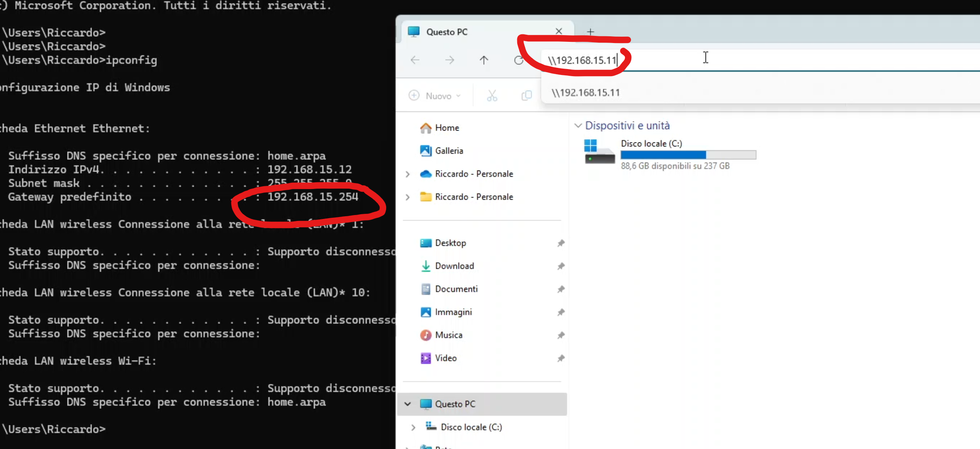This screenshot has width=980, height=449.
Task: Unpin Immagini using its pin icon
Action: pos(561,312)
